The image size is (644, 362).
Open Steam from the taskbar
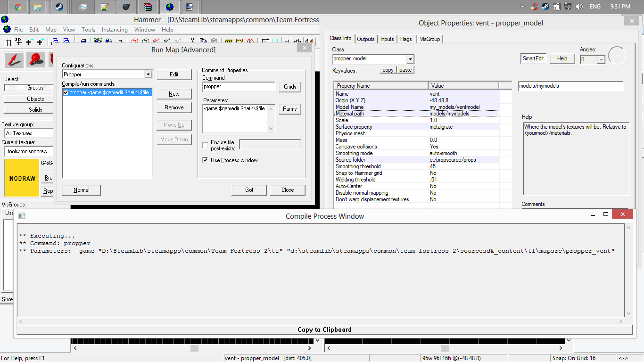[60, 7]
